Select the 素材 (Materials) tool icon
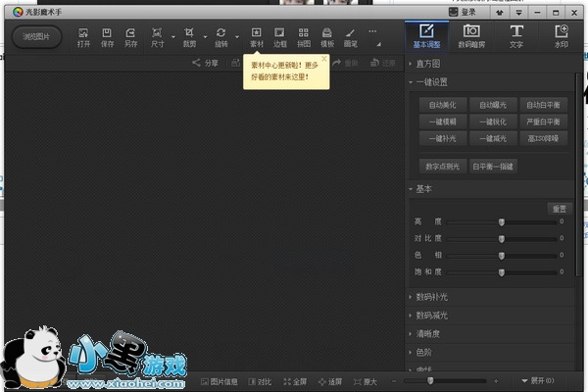The image size is (588, 392). click(257, 37)
